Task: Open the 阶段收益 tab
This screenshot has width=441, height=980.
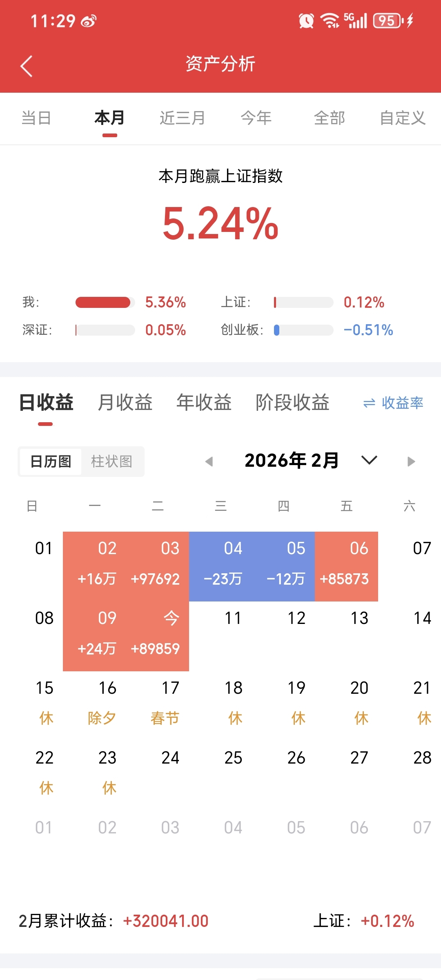Action: click(x=292, y=403)
